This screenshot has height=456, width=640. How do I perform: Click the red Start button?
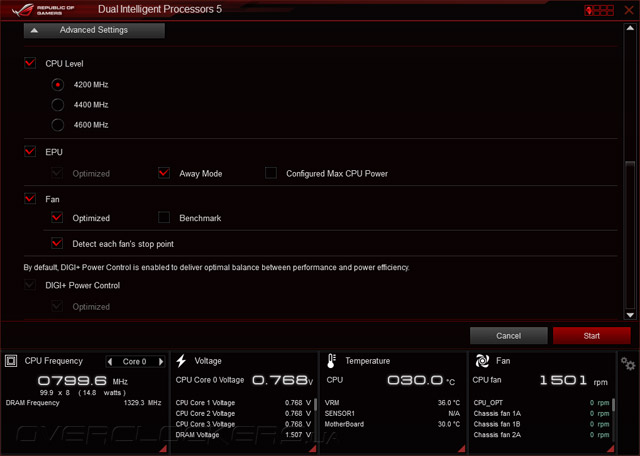click(591, 336)
